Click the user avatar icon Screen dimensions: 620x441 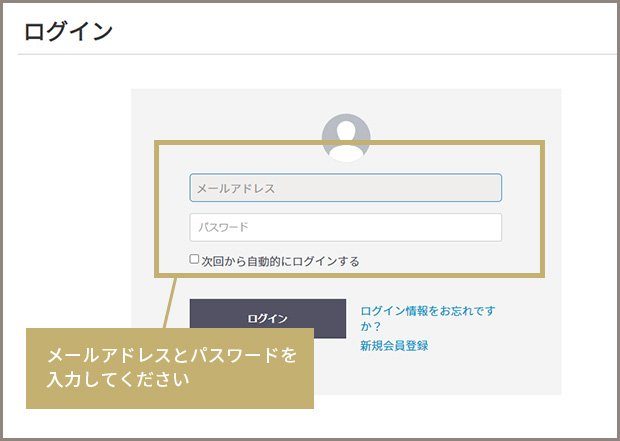346,138
